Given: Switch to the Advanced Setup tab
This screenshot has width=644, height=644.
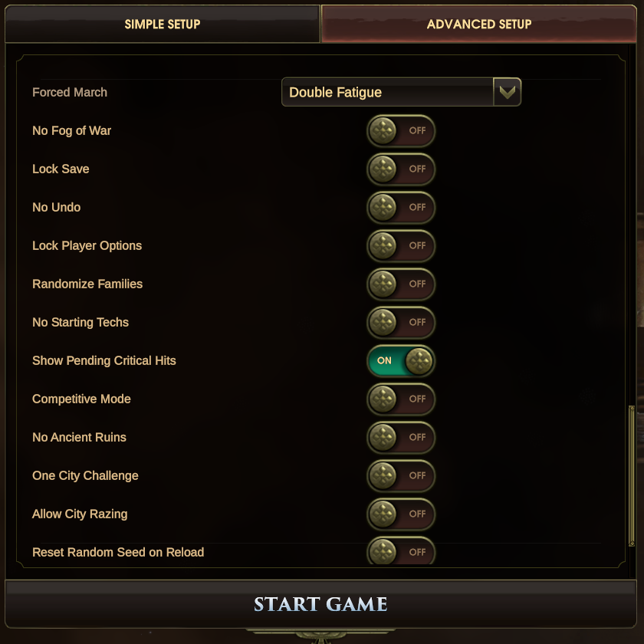Looking at the screenshot, I should pyautogui.click(x=479, y=24).
